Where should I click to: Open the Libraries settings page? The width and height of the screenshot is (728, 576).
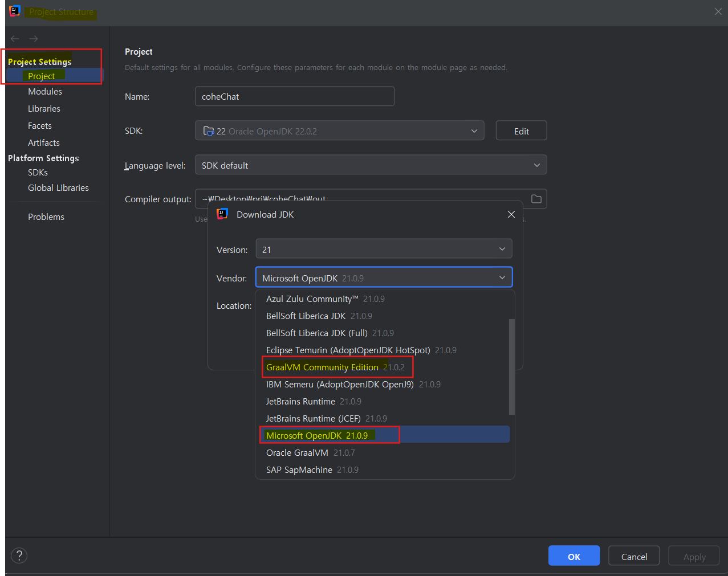point(44,109)
